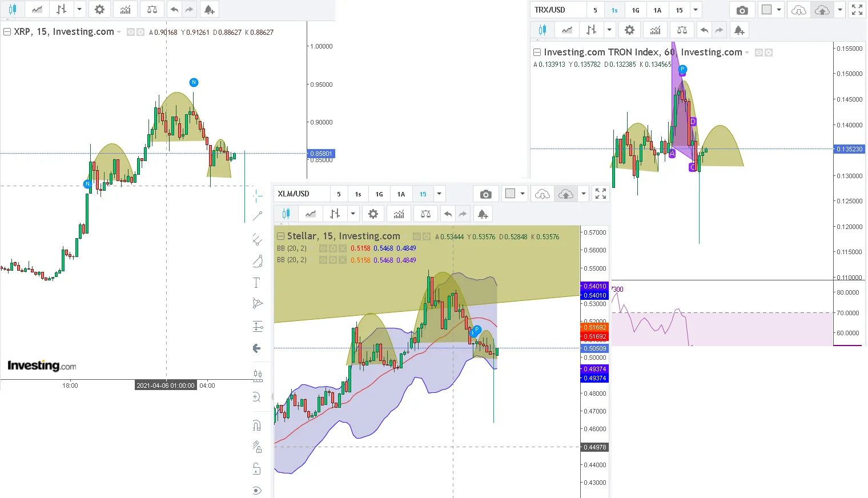Toggle lock all drawing tools
Image resolution: width=868 pixels, height=498 pixels.
tap(257, 469)
